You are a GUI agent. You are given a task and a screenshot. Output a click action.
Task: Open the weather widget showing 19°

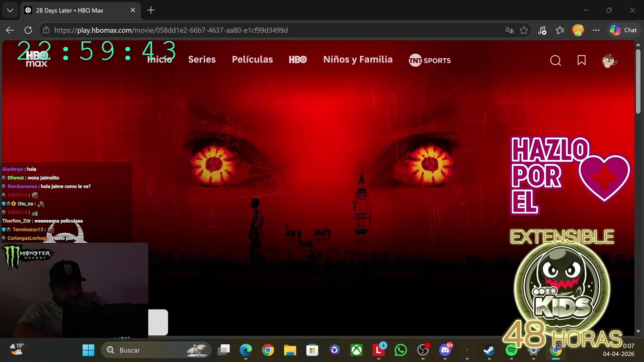click(x=17, y=349)
